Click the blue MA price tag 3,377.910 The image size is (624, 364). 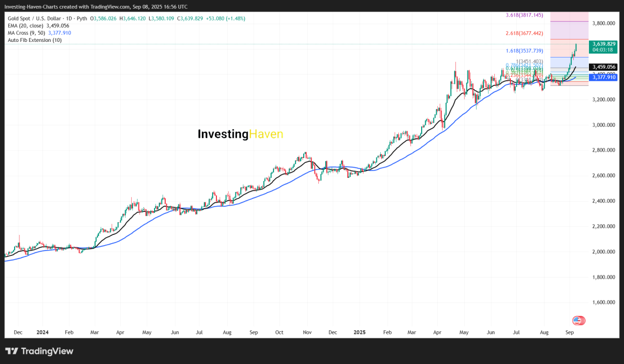pyautogui.click(x=604, y=77)
